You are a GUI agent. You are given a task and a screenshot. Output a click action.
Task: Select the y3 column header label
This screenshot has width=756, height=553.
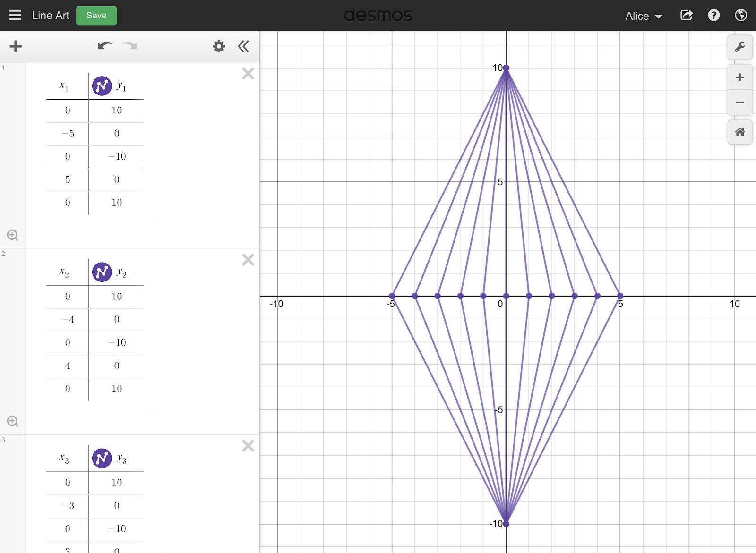pyautogui.click(x=121, y=459)
